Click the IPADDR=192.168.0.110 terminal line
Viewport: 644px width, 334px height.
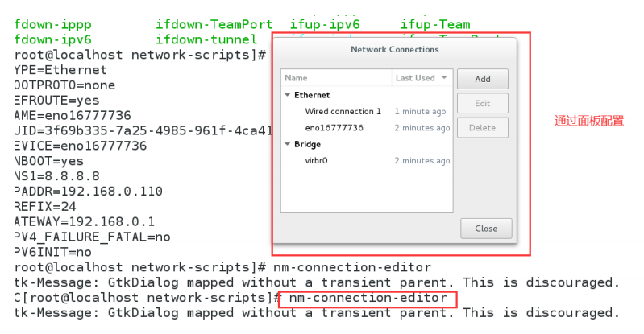click(89, 191)
